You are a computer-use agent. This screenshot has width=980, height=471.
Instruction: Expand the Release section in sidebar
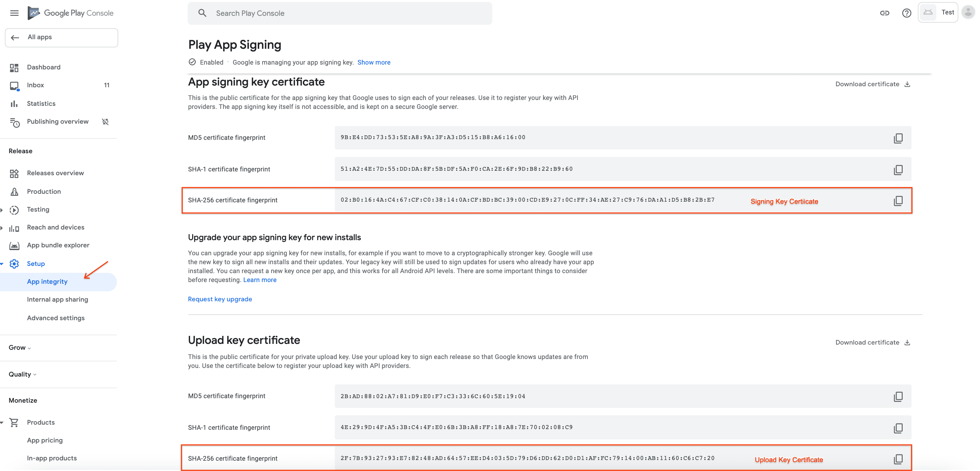[x=21, y=150]
